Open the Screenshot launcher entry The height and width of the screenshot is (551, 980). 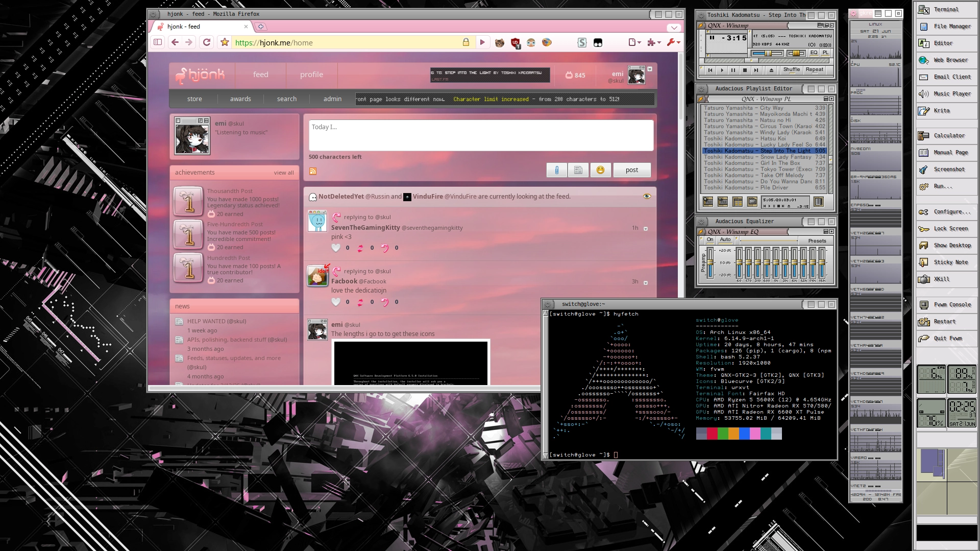coord(947,169)
